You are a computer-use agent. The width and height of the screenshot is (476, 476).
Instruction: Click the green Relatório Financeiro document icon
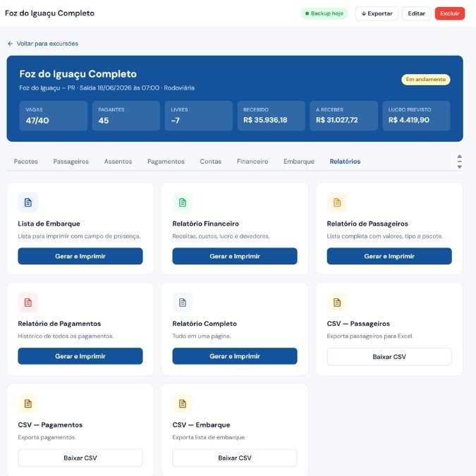point(183,202)
